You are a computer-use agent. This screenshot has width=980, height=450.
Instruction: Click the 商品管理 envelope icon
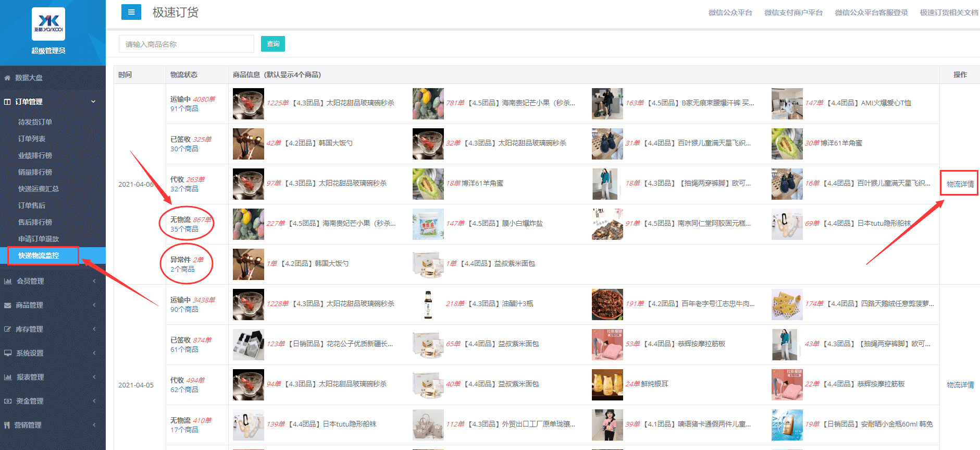tap(8, 305)
